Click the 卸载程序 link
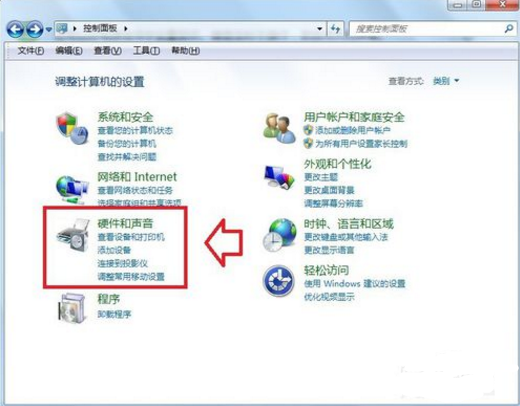Viewport: 520px width, 406px height. point(114,314)
